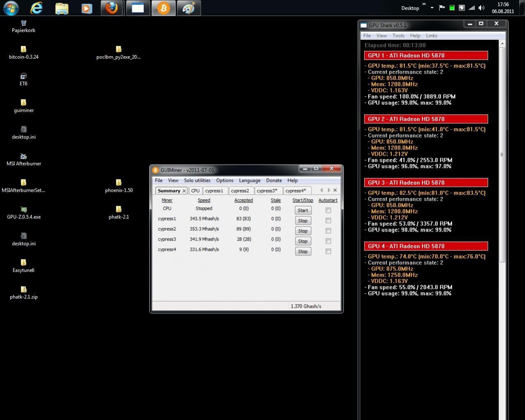The width and height of the screenshot is (525, 420).
Task: Enable autostart for cypress3 miner
Action: point(328,241)
